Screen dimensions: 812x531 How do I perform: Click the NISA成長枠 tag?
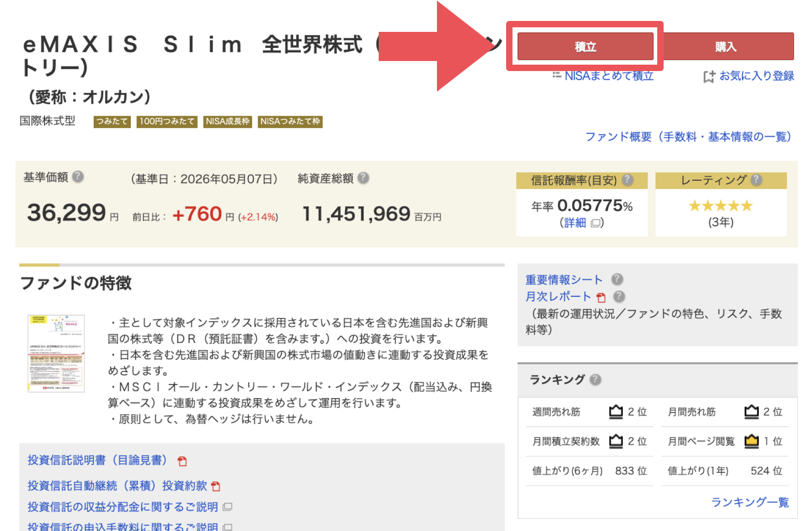click(x=228, y=122)
